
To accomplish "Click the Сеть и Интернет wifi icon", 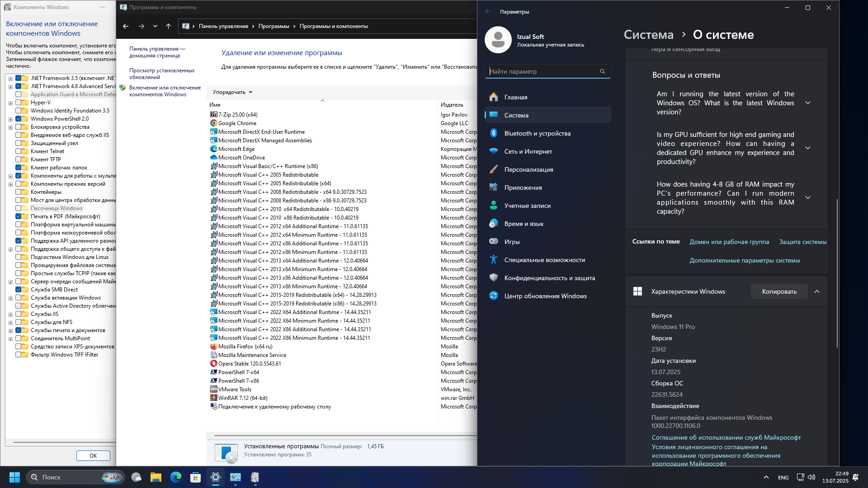I will click(x=494, y=151).
